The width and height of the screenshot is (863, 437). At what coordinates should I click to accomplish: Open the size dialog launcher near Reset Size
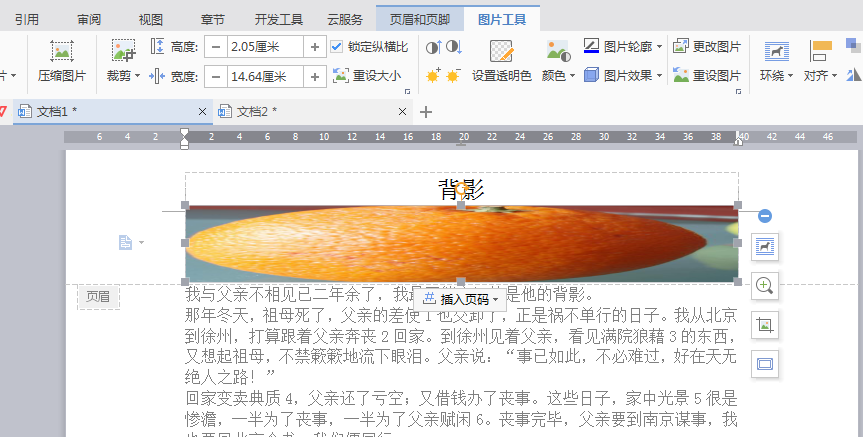pos(408,91)
